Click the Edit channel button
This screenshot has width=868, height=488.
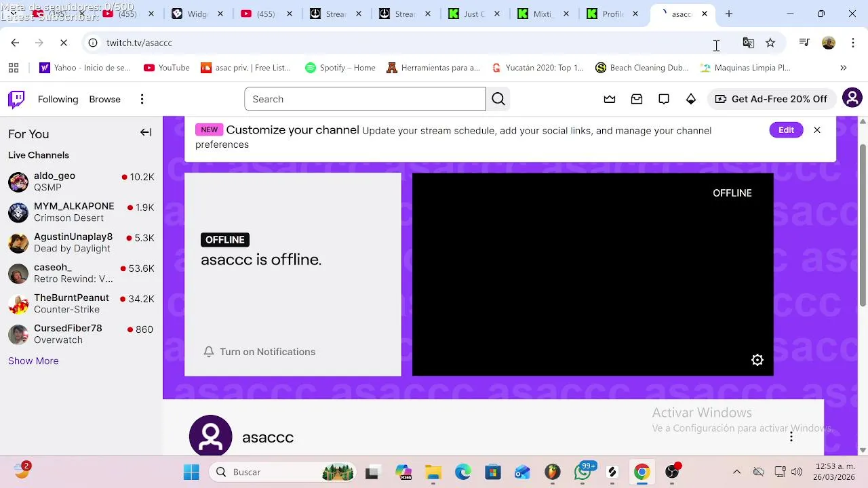pyautogui.click(x=786, y=130)
